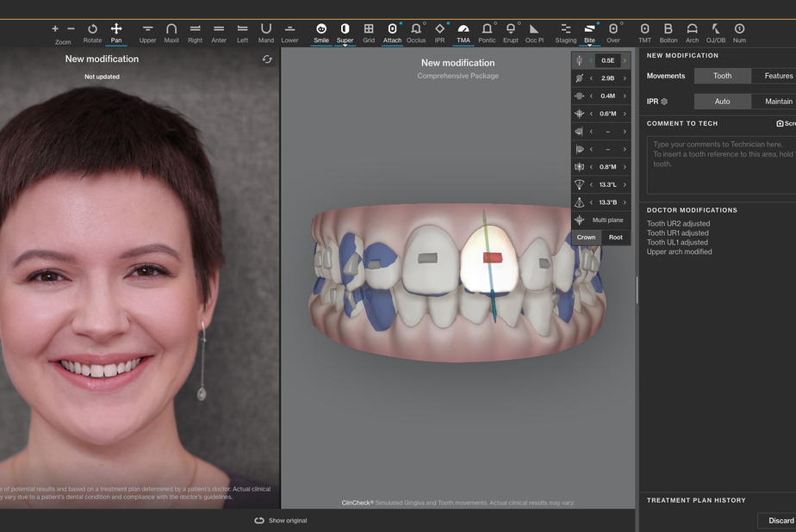Click the Discard button
Viewport: 796px width, 532px height.
tap(780, 520)
